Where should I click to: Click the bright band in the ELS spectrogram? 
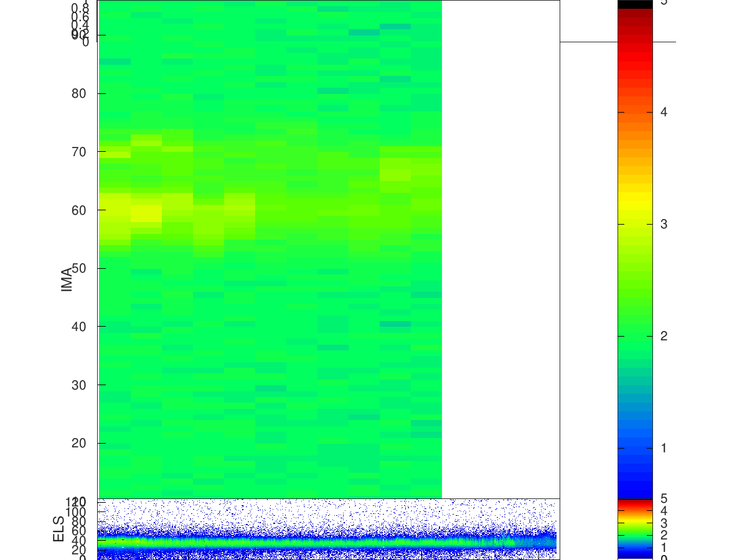point(327,541)
